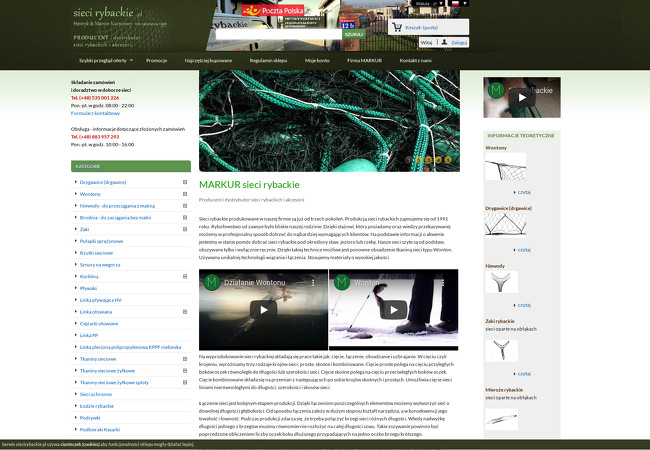Expand the Brodnia category plus icon
The height and width of the screenshot is (450, 650).
coord(185,218)
